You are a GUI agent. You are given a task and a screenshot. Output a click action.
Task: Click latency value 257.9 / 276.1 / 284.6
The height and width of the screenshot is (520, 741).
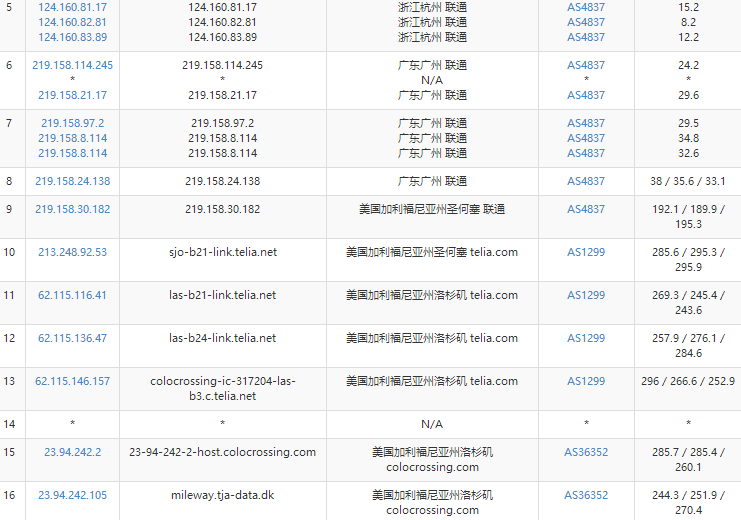688,346
